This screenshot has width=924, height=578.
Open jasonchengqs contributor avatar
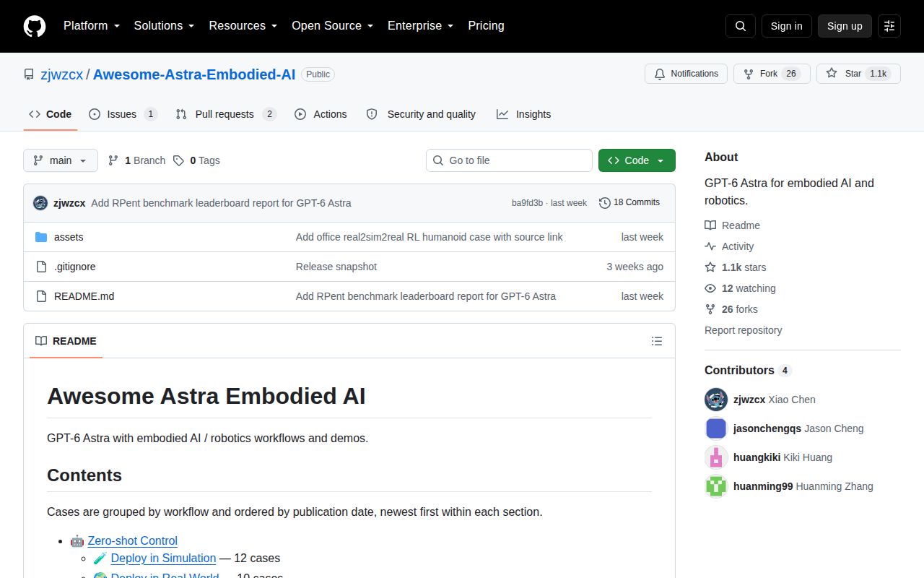[716, 428]
